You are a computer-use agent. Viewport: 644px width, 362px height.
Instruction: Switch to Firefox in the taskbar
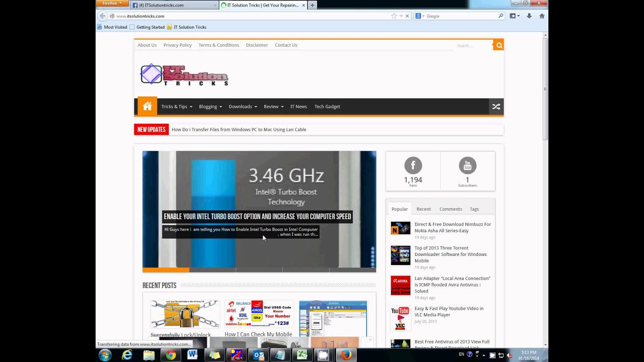coord(346,355)
